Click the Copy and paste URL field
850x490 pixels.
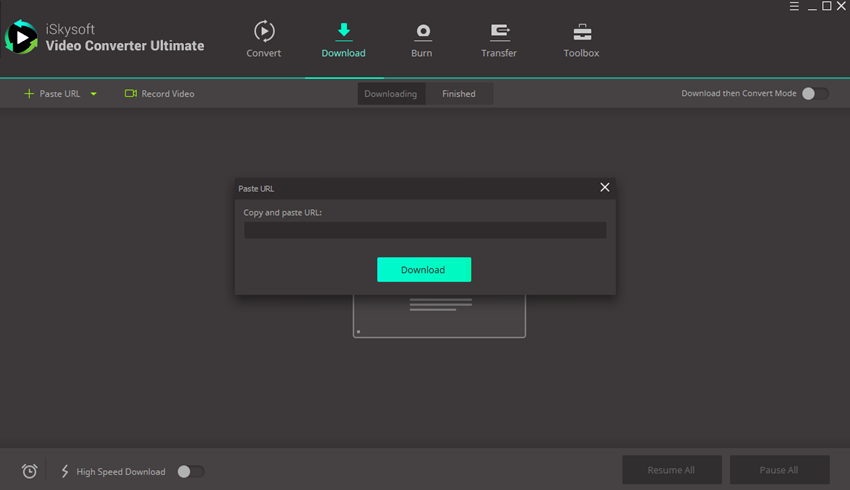(x=425, y=230)
